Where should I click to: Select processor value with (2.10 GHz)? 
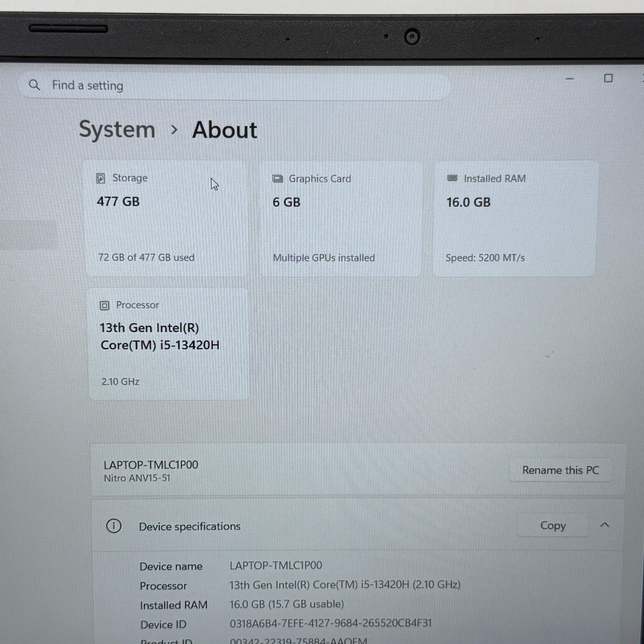click(345, 584)
